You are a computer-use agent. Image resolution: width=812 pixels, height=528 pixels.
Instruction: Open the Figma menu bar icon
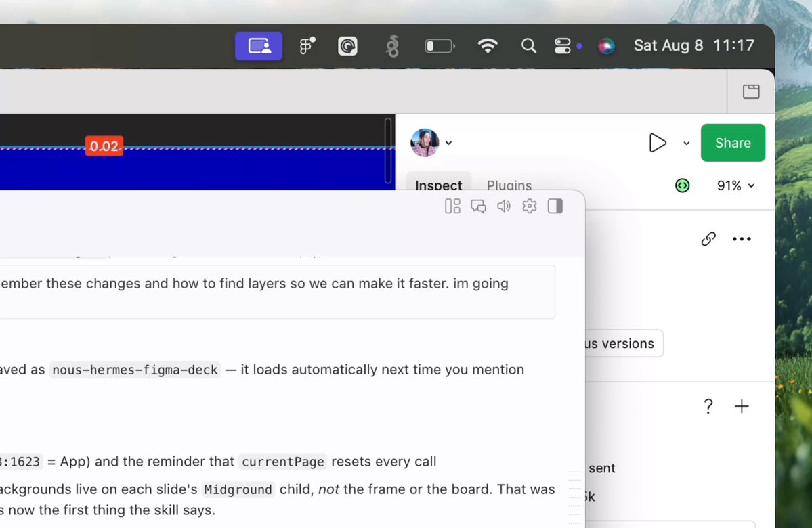[x=307, y=46]
